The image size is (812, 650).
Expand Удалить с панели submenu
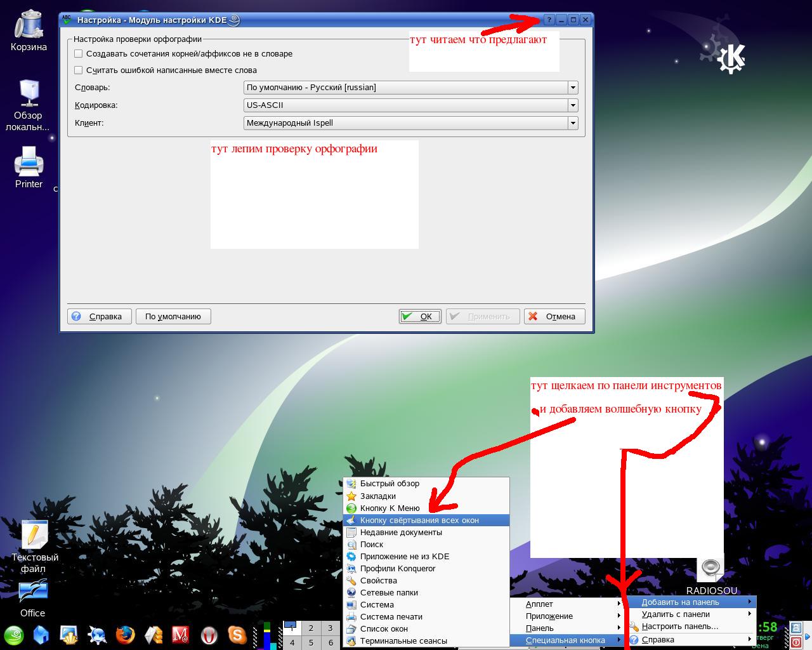point(691,614)
